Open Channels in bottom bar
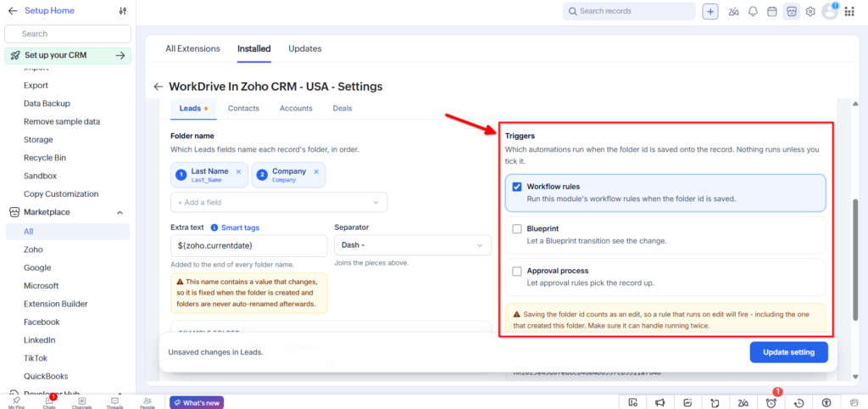868x409 pixels. click(x=81, y=402)
